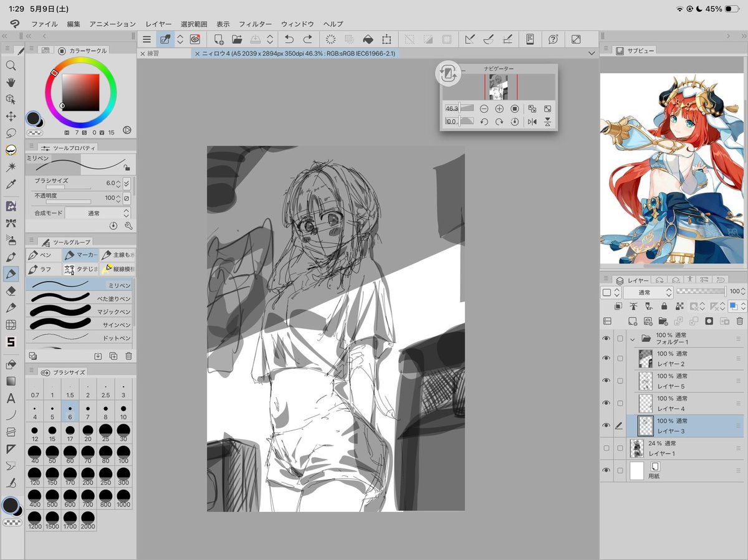Hide レイヤー 5 with its eye icon

[607, 381]
